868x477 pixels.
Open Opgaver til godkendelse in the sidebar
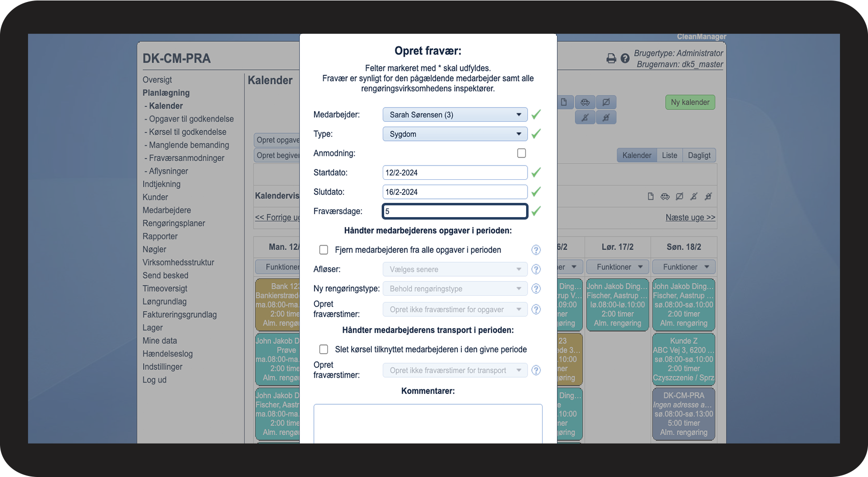(191, 119)
